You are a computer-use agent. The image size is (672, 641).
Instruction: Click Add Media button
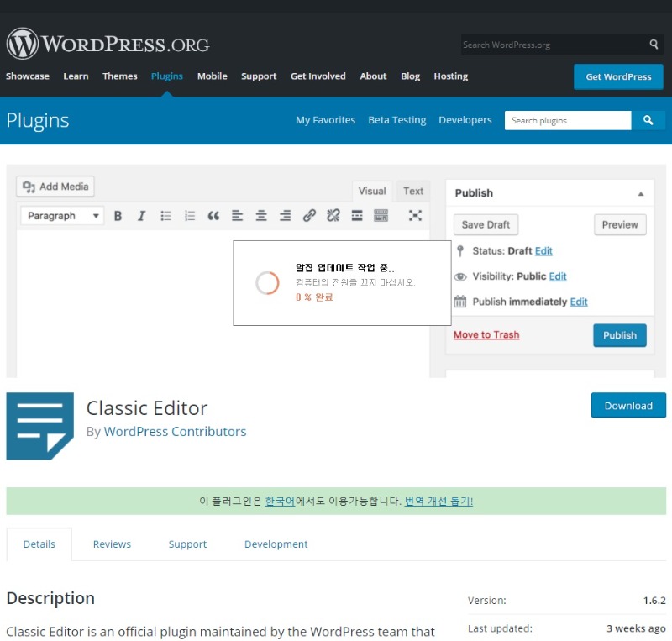(x=55, y=187)
